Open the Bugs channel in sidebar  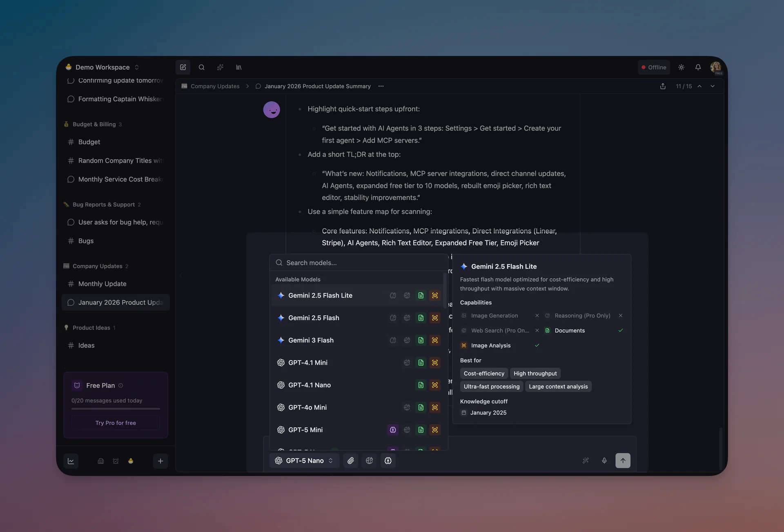coord(116,241)
